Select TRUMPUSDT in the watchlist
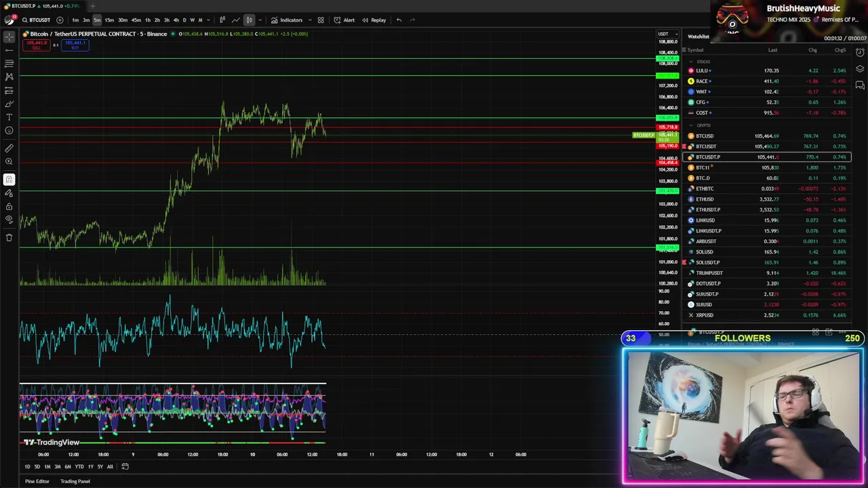The image size is (868, 488). click(767, 272)
